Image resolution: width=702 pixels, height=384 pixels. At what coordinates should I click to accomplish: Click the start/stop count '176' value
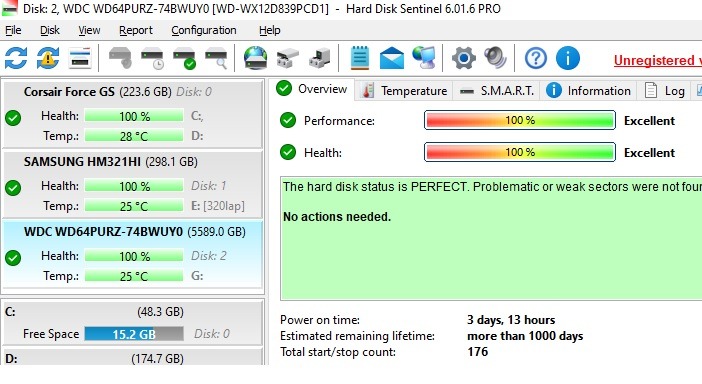[477, 352]
